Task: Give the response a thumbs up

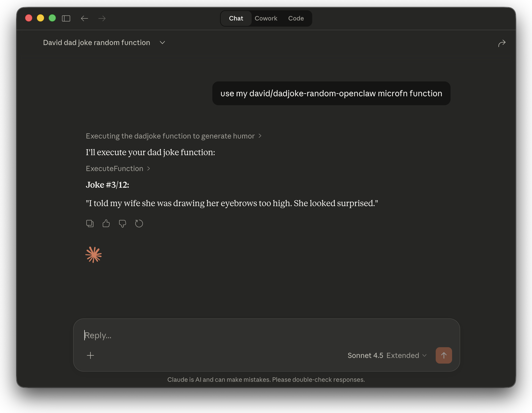Action: point(106,224)
